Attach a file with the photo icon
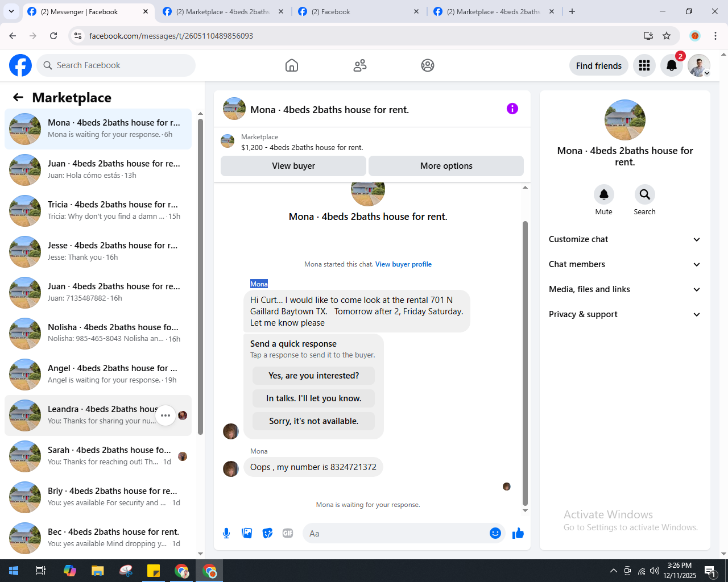 point(247,533)
